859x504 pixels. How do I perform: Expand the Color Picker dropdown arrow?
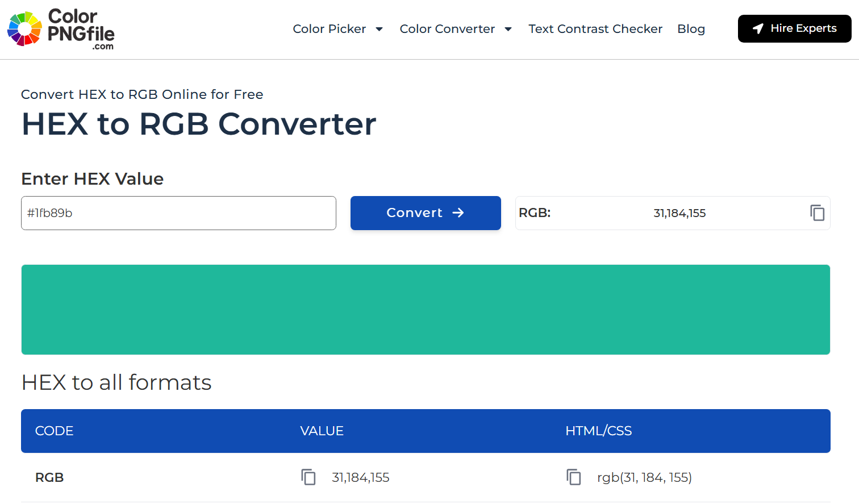pos(379,29)
